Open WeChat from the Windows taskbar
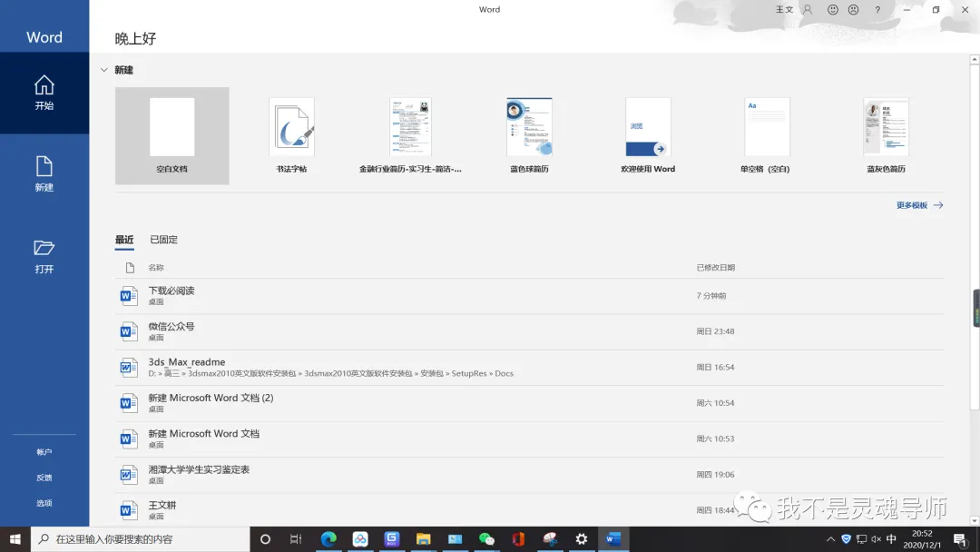The height and width of the screenshot is (552, 980). pyautogui.click(x=486, y=539)
